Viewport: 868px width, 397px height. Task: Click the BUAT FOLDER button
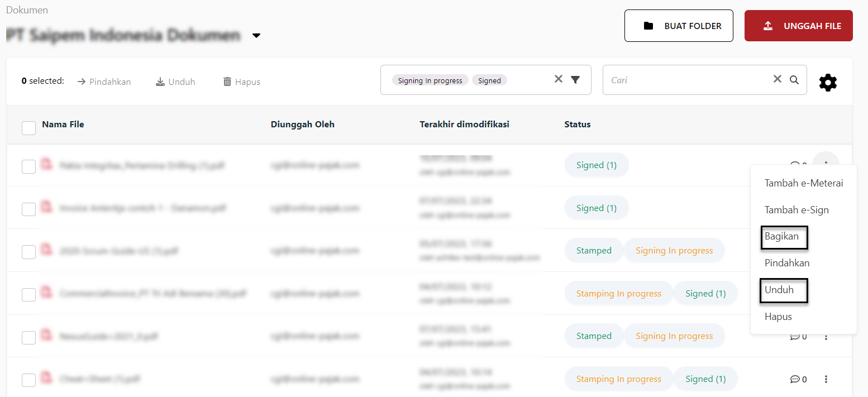678,26
